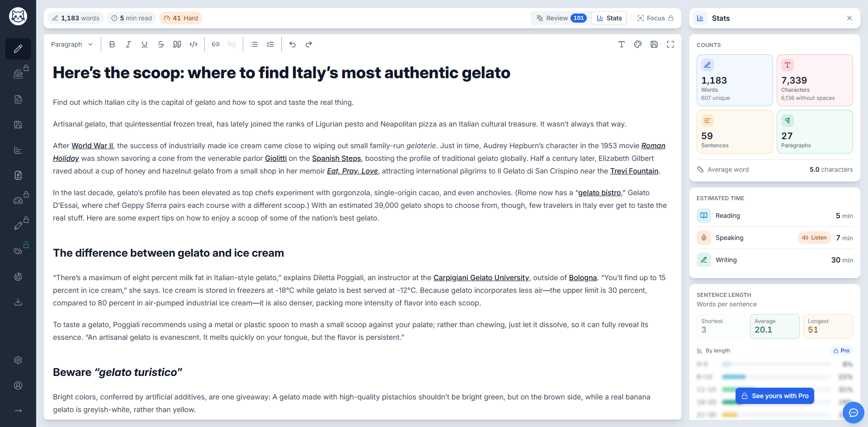Open the sidebar download icon
The image size is (868, 427).
pos(18,302)
